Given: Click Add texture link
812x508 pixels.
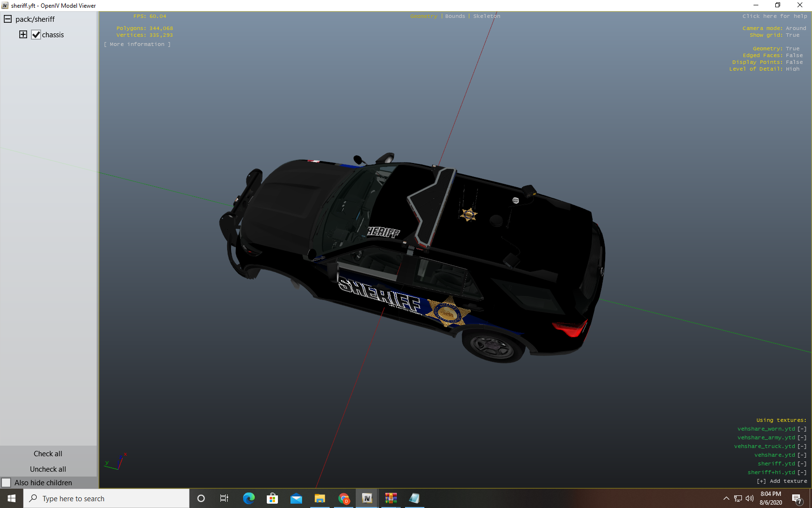Looking at the screenshot, I should point(782,481).
